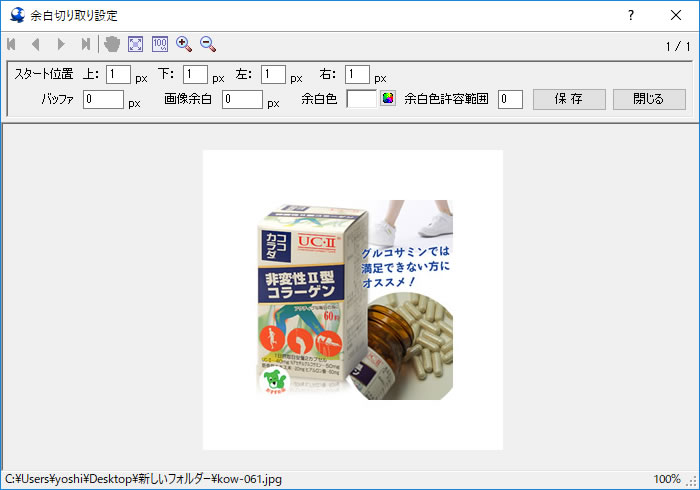Click the product preview image
Screen dimensions: 700x490
(x=353, y=300)
